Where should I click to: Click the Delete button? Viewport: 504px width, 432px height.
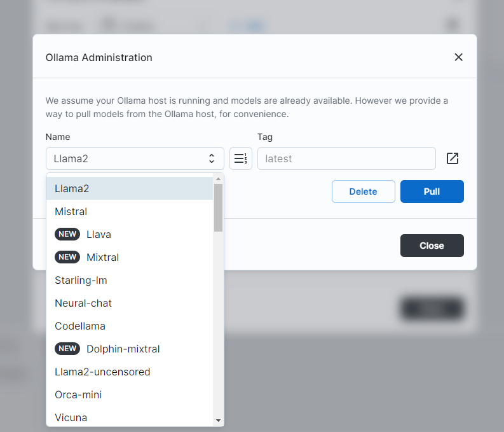tap(363, 192)
